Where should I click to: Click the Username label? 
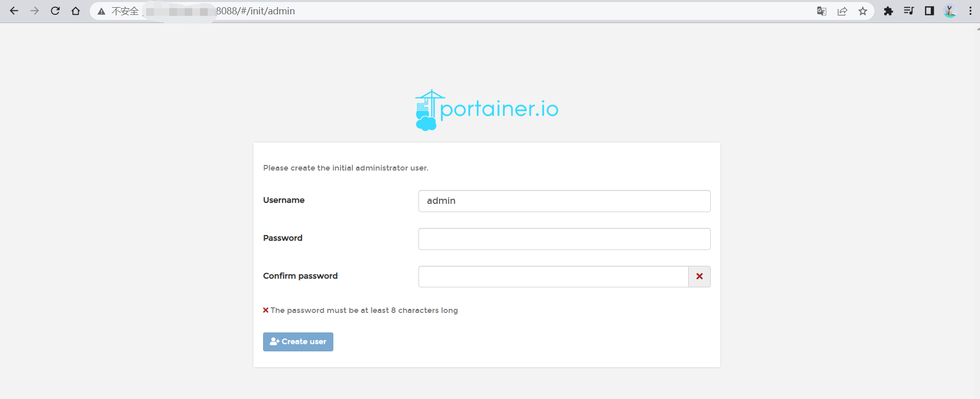pos(284,200)
